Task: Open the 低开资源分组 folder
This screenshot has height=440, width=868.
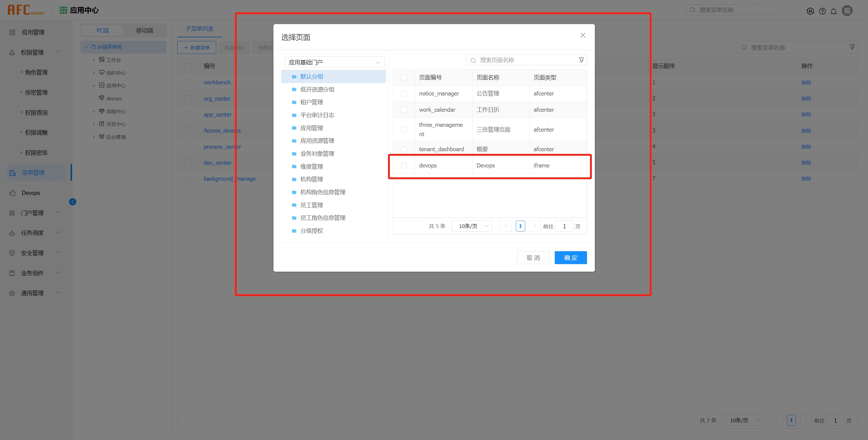Action: tap(317, 89)
